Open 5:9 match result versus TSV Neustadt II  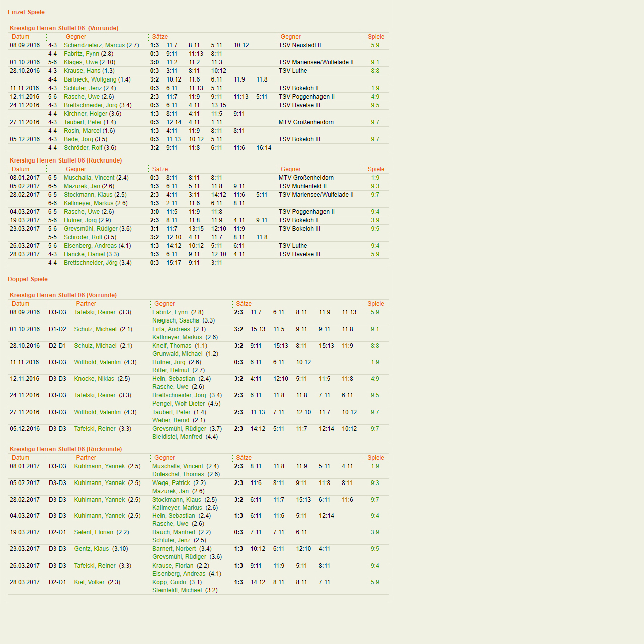pyautogui.click(x=375, y=45)
